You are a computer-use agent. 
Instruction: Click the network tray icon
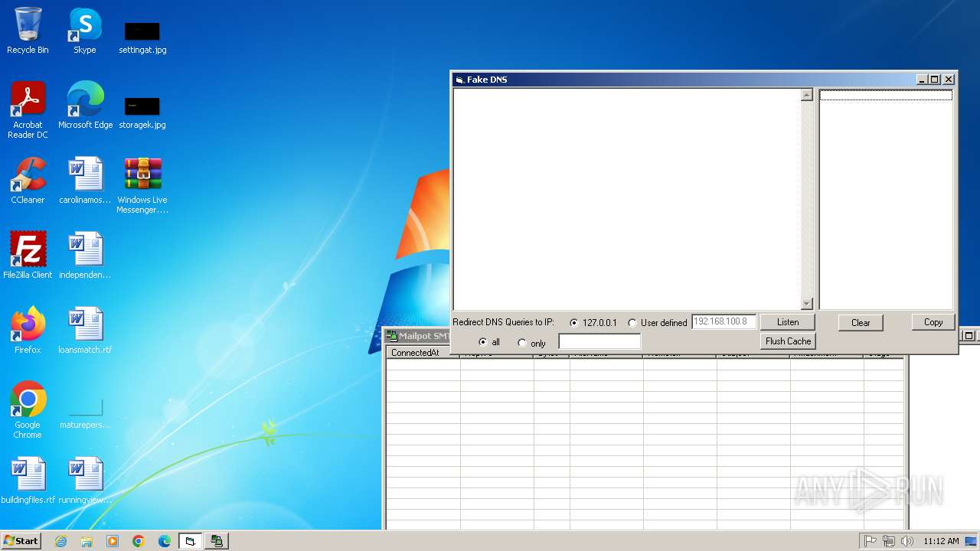tap(889, 541)
